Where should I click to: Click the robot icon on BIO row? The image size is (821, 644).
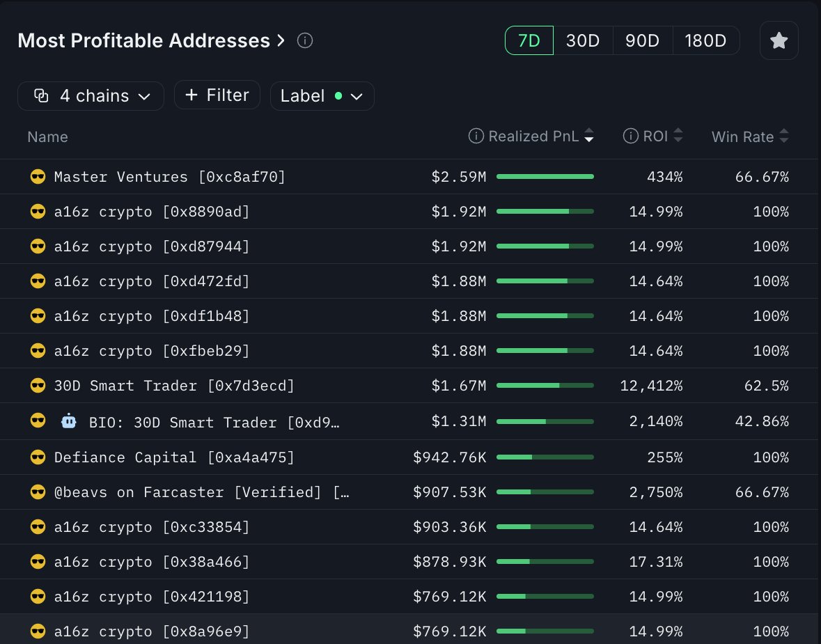point(69,421)
